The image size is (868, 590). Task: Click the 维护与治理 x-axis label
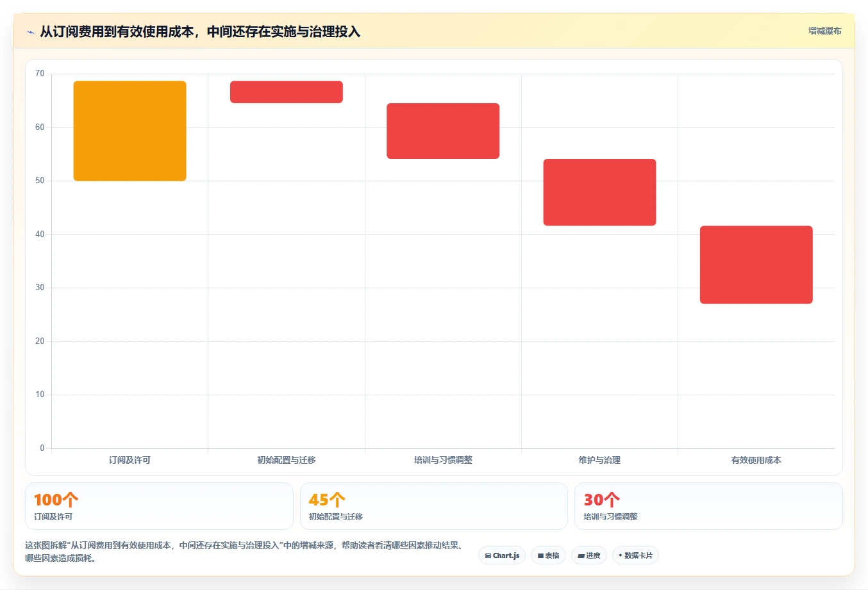(599, 460)
